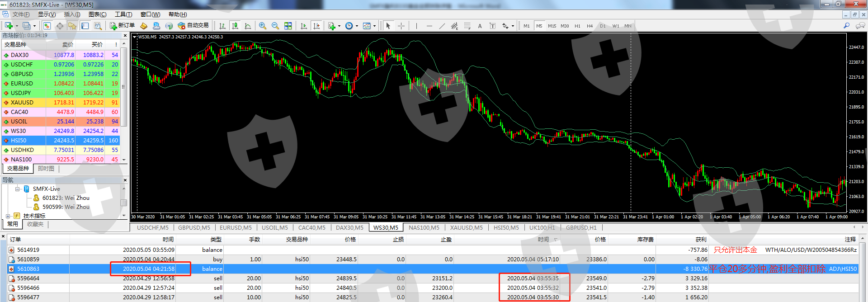868x302 pixels.
Task: Click the Tile Windows grid icon
Action: click(288, 26)
